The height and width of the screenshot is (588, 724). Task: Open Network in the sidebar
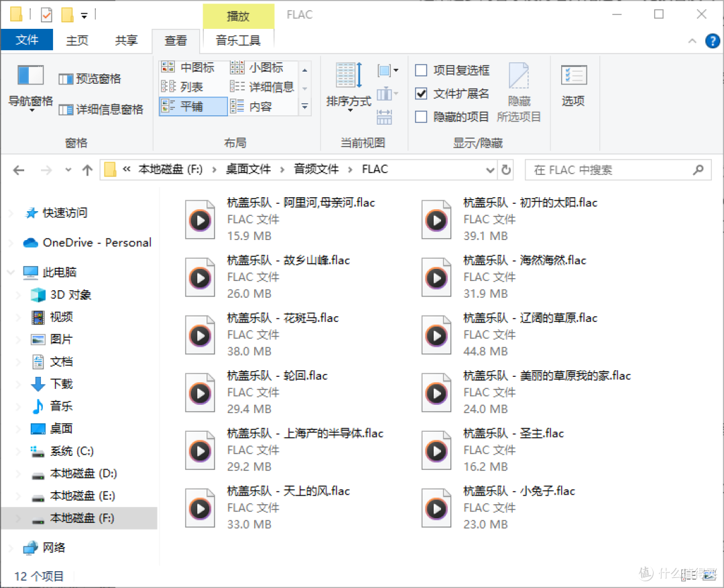[x=44, y=548]
